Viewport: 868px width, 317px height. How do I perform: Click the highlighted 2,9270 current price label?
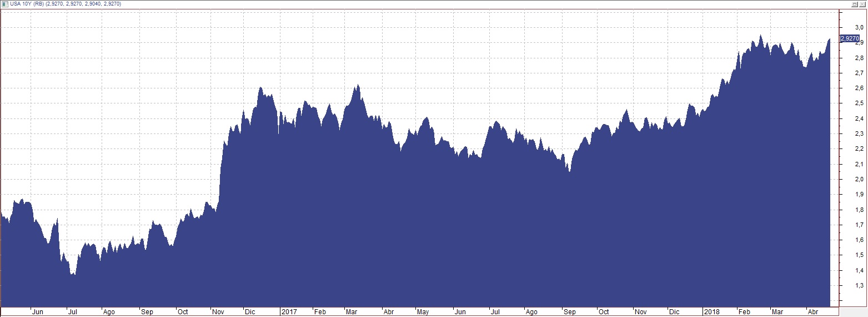coord(850,38)
